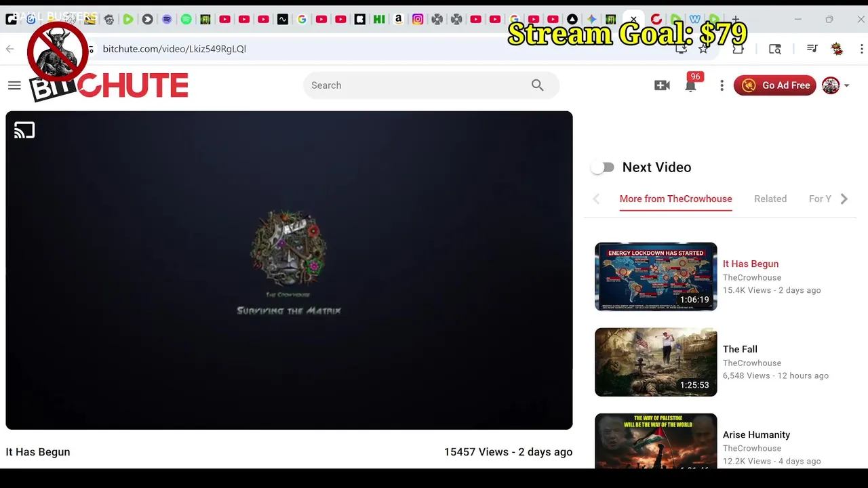Click the cast to device icon

pos(24,130)
